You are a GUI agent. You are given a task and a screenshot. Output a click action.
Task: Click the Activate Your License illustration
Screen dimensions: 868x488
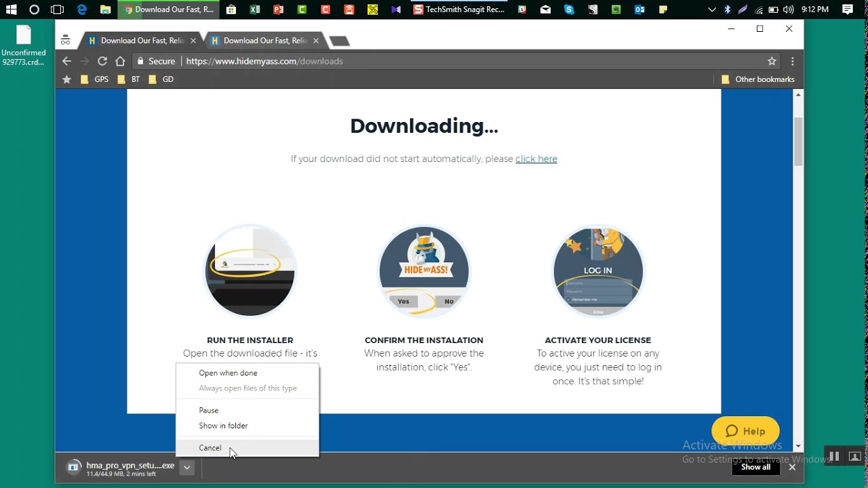tap(598, 270)
